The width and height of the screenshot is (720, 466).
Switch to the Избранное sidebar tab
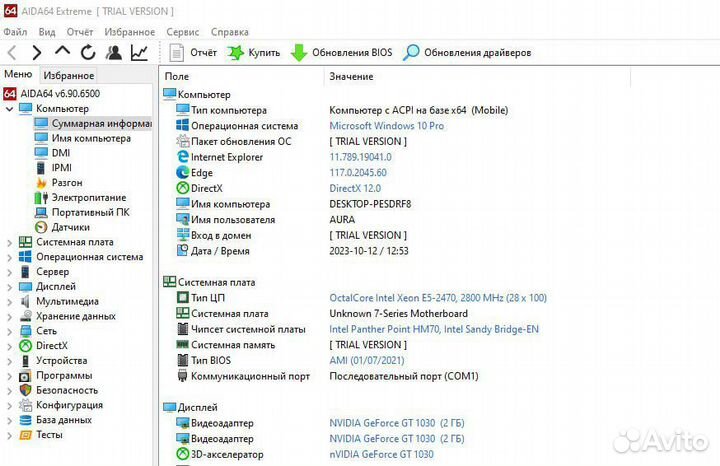point(68,75)
